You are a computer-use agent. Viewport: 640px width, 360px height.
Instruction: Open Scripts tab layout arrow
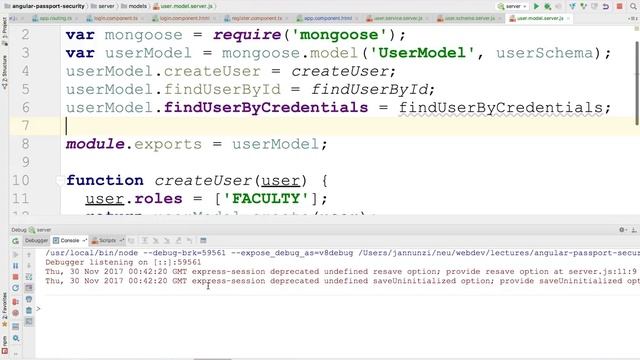point(122,240)
